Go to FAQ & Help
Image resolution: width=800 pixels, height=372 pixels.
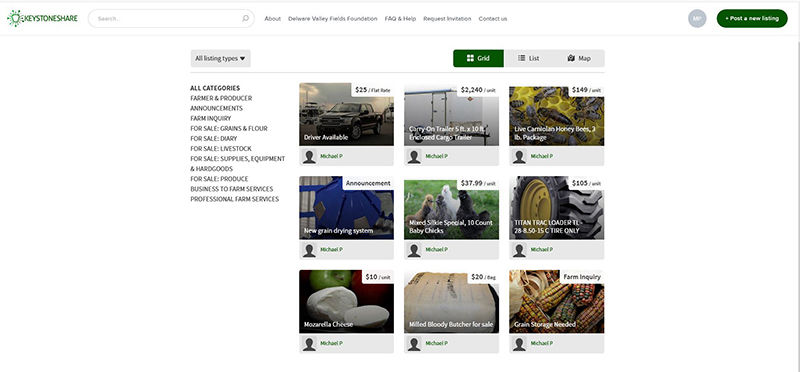pyautogui.click(x=401, y=19)
